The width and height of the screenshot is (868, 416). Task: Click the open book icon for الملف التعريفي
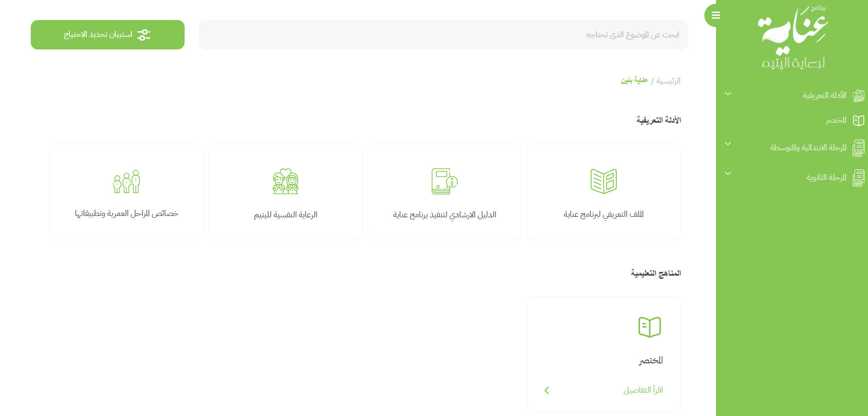[x=603, y=181]
